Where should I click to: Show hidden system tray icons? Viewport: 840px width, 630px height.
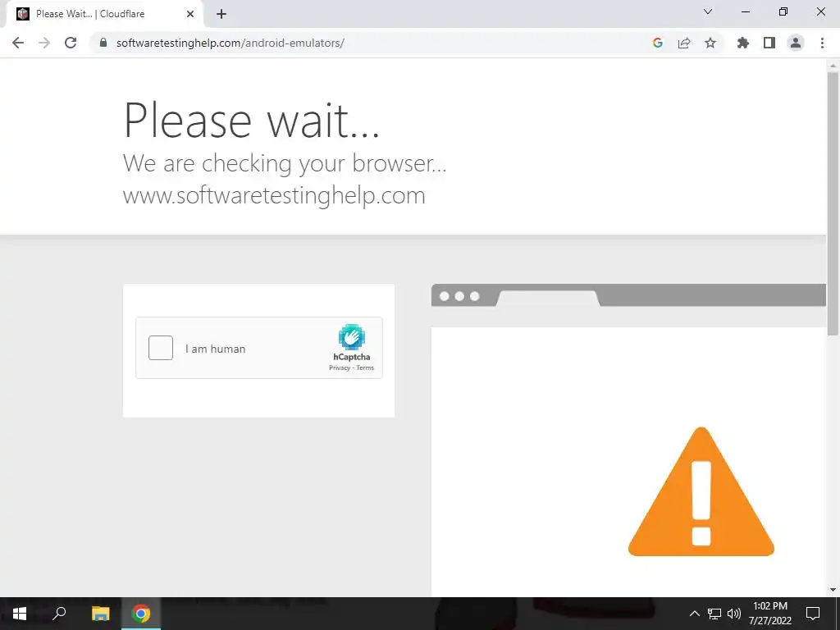pyautogui.click(x=694, y=614)
